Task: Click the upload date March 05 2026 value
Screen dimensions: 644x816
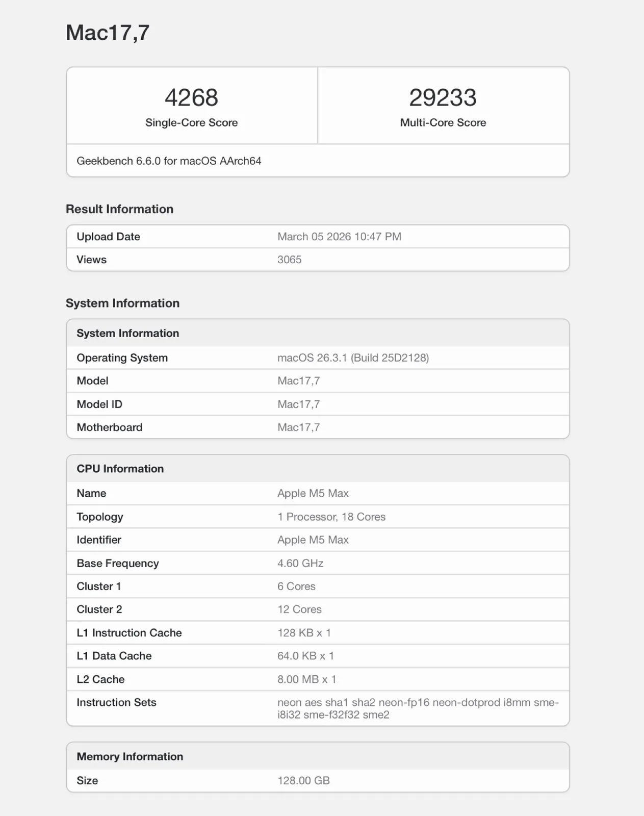Action: (x=339, y=237)
